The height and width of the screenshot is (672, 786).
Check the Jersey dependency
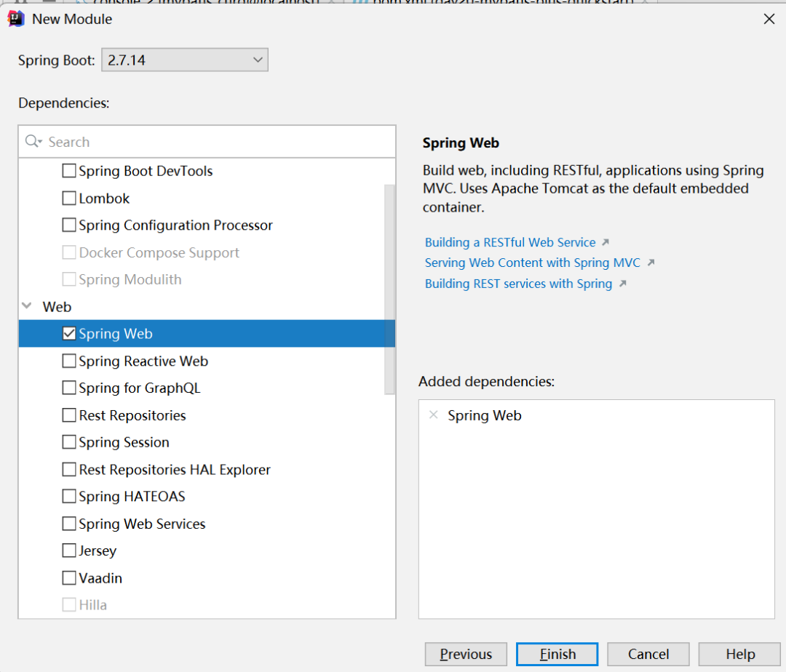click(x=69, y=551)
